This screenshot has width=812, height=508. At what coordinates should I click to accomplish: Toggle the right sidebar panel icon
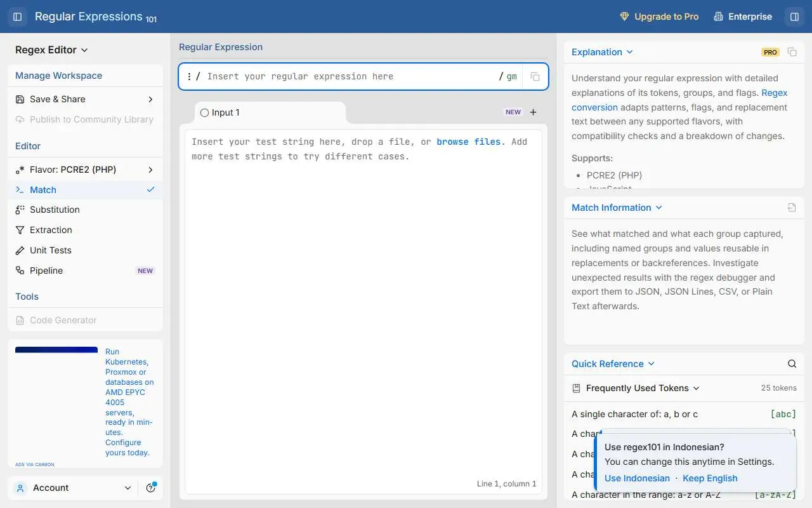(794, 17)
